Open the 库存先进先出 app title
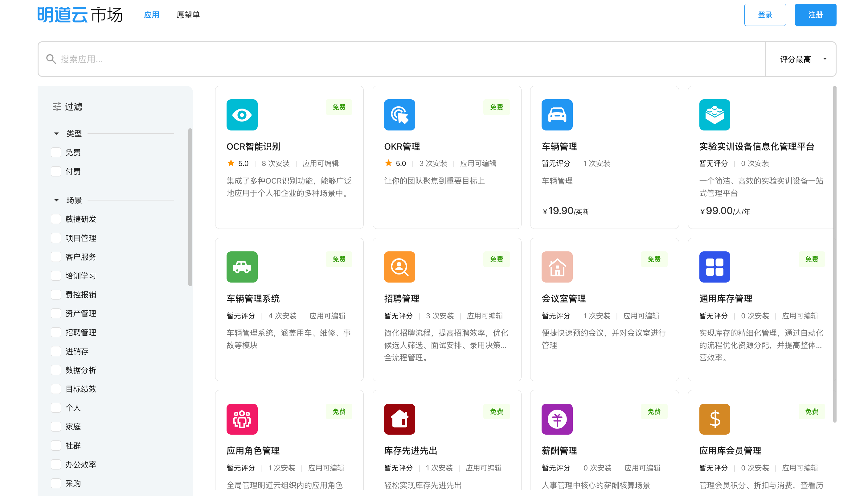868x496 pixels. click(x=411, y=451)
